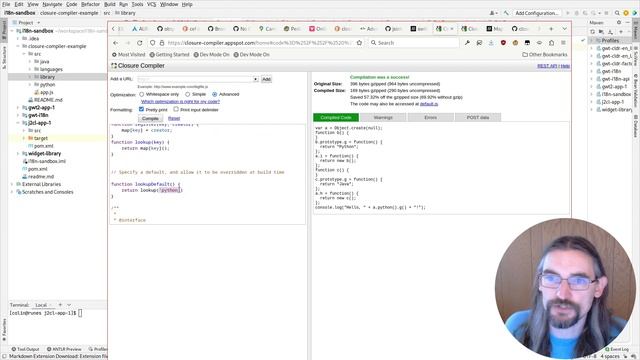Image resolution: width=640 pixels, height=360 pixels.
Task: Click the Add URL button
Action: coord(266,79)
